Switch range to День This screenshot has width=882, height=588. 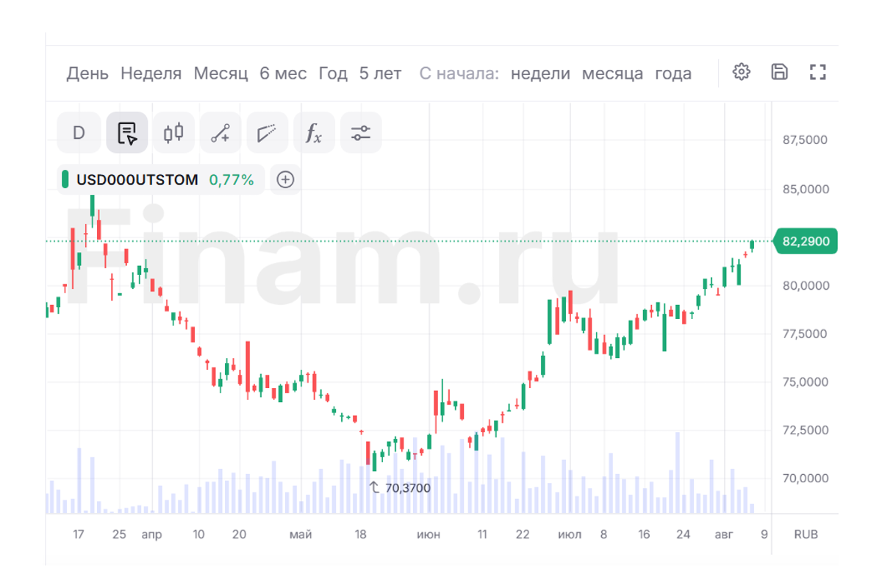87,73
